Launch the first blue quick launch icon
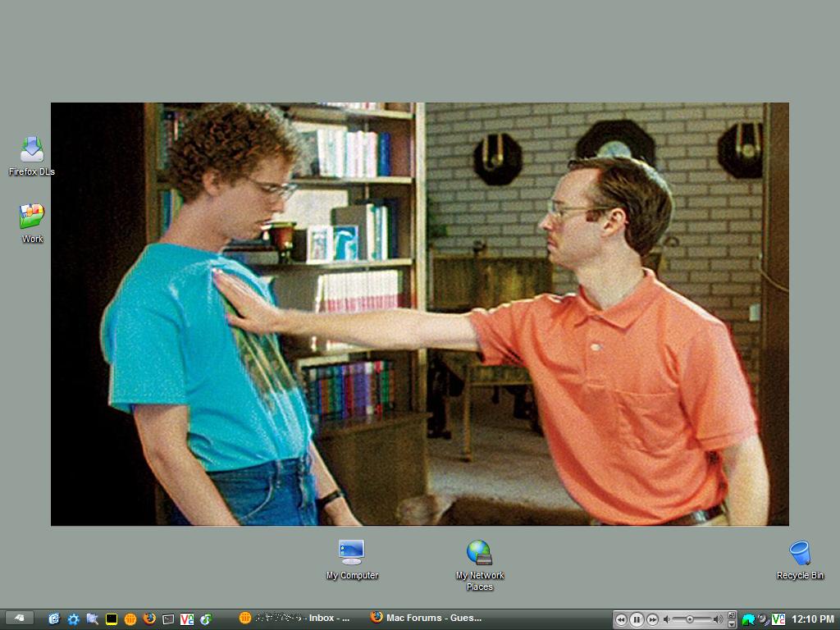The height and width of the screenshot is (630, 840). tap(54, 619)
